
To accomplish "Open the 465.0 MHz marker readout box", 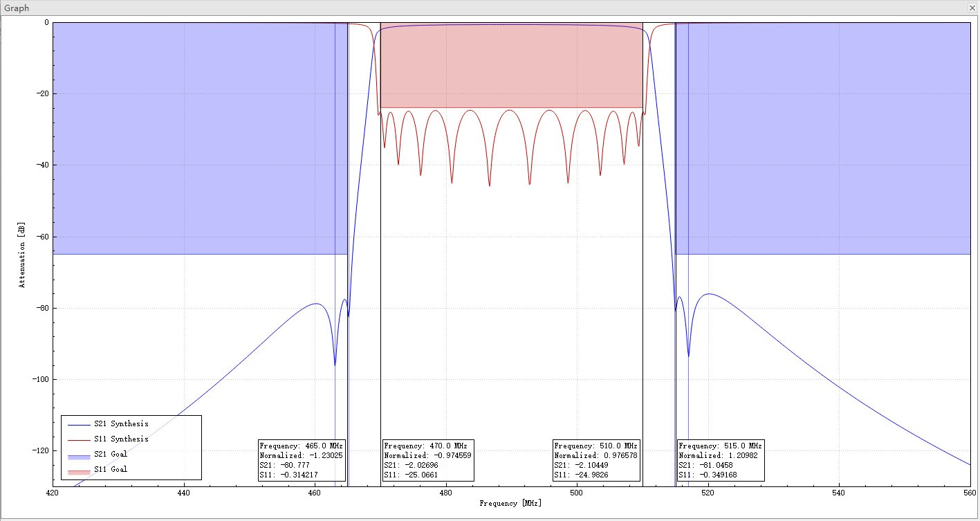I will [301, 459].
